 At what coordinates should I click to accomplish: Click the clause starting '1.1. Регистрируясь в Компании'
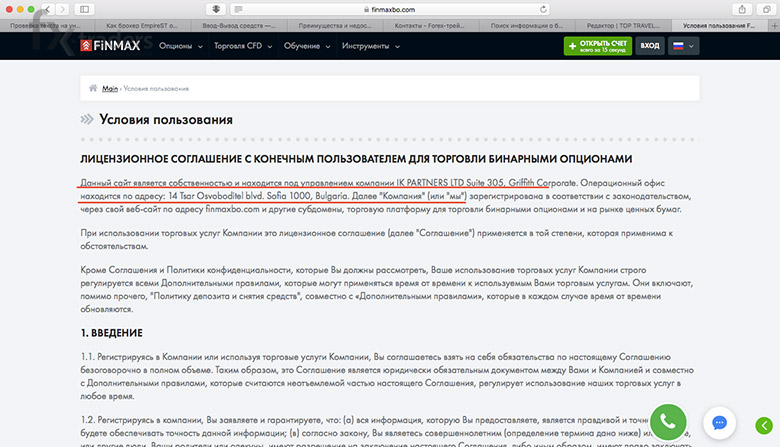[x=387, y=376]
